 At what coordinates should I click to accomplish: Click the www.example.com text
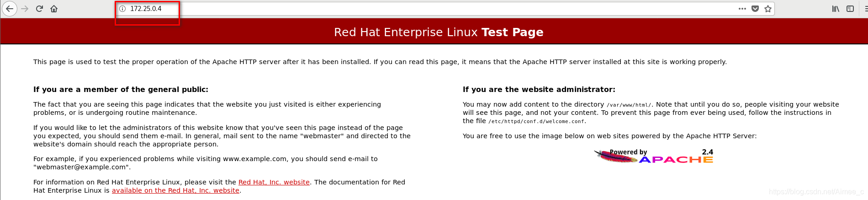coord(255,159)
